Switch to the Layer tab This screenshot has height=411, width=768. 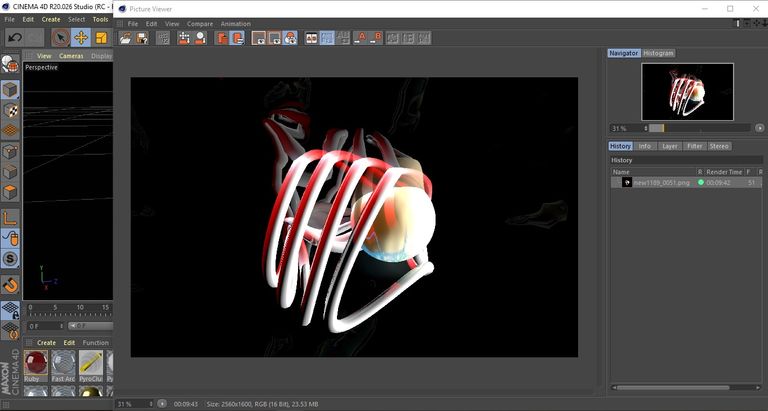[x=670, y=146]
